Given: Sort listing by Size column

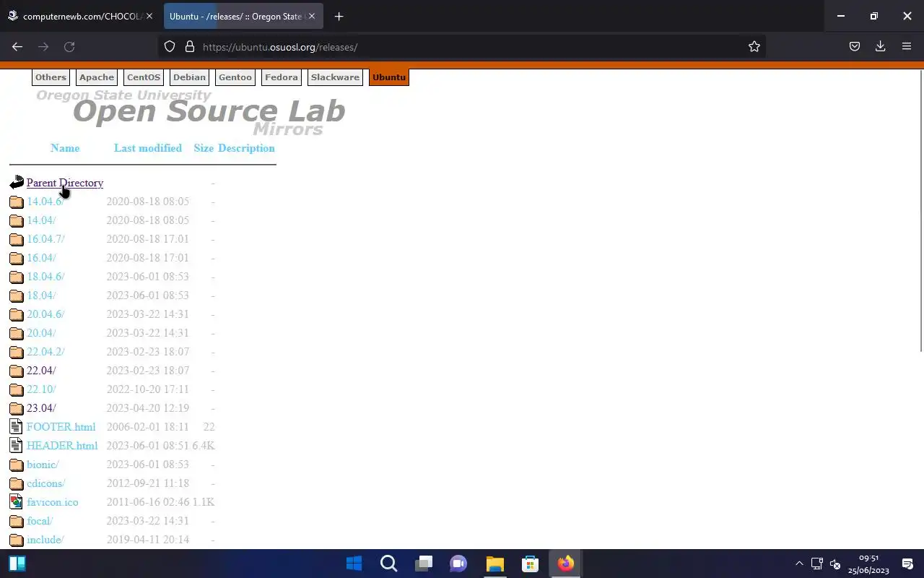Looking at the screenshot, I should click(x=204, y=148).
